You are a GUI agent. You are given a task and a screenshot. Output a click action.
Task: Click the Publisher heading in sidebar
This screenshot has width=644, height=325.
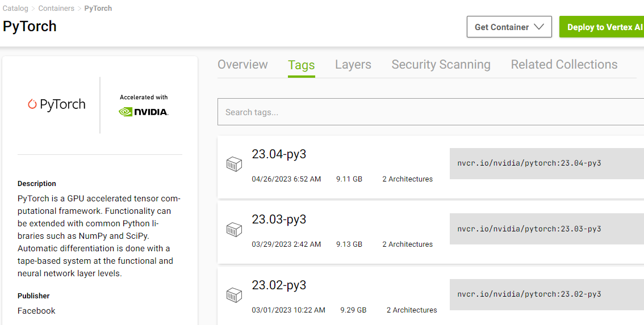34,296
